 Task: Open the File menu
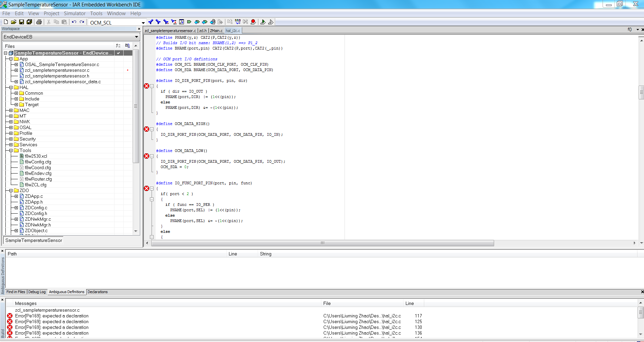(x=6, y=13)
